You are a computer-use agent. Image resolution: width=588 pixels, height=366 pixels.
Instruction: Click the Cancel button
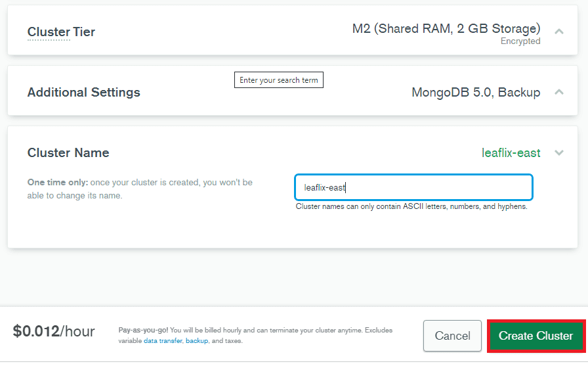pos(452,336)
